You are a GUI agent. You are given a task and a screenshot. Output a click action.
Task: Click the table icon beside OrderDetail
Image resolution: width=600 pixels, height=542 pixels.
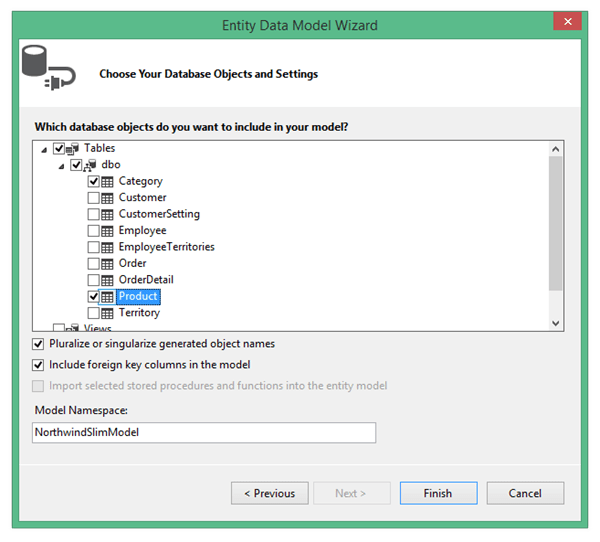click(108, 280)
